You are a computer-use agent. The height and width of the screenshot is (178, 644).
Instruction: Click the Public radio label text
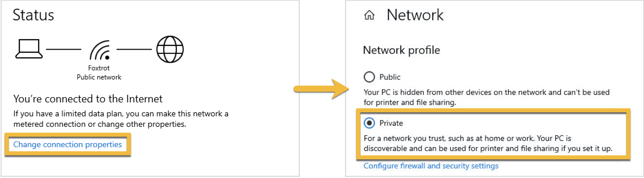tap(390, 77)
